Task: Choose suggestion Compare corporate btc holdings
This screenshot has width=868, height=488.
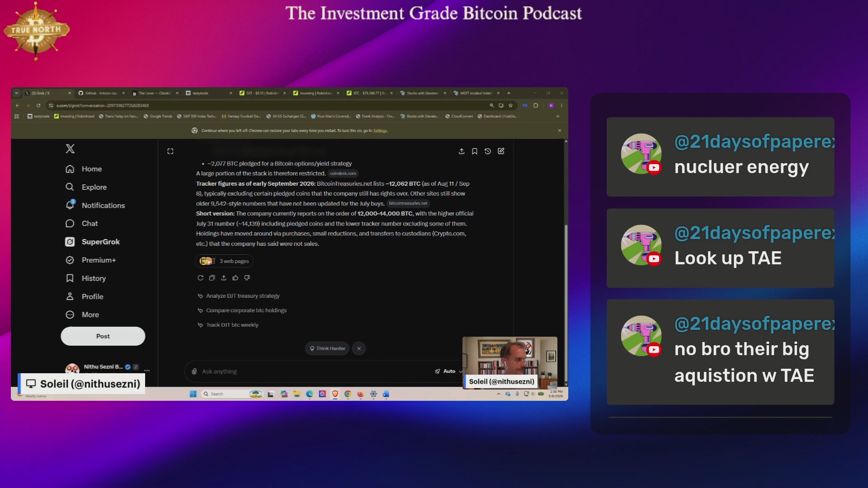Action: click(x=242, y=310)
